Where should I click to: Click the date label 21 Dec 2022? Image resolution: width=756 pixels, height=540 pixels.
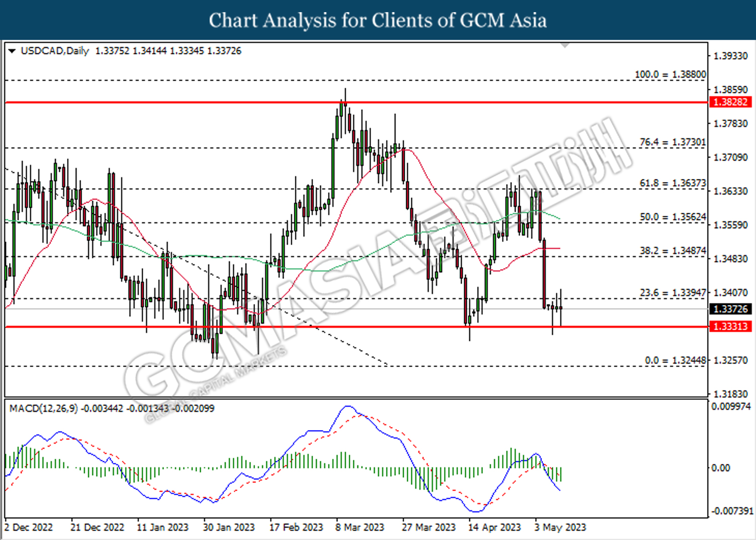pyautogui.click(x=97, y=527)
